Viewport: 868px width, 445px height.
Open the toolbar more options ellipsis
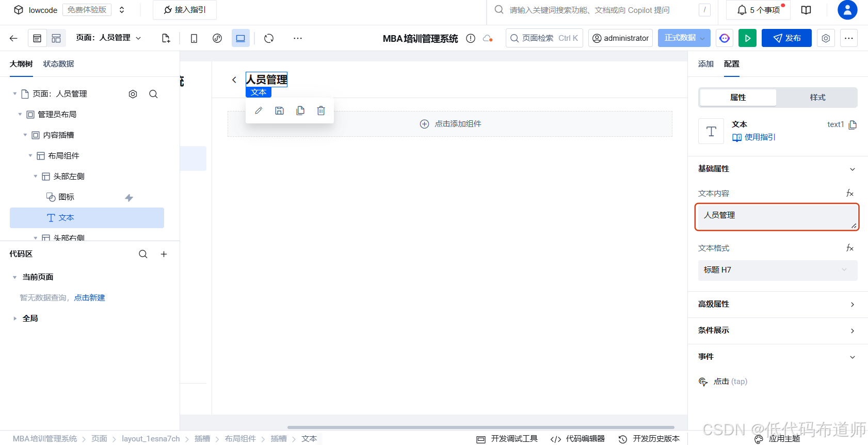(x=298, y=38)
